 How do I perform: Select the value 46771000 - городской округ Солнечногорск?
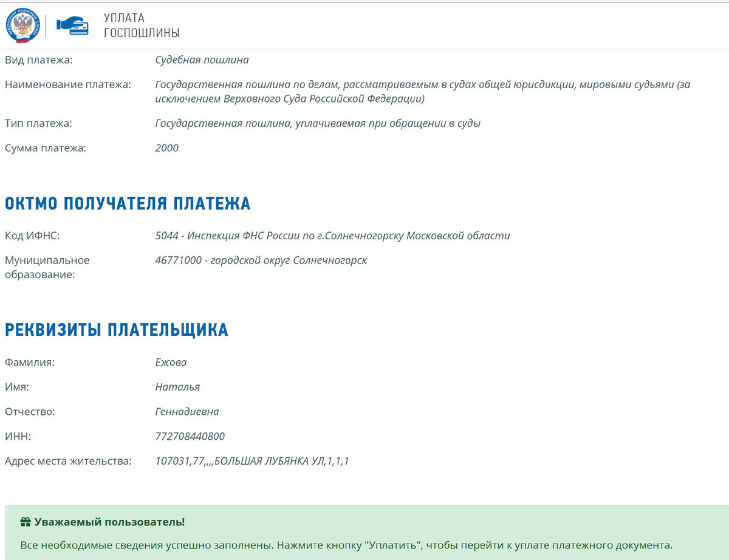tap(261, 260)
